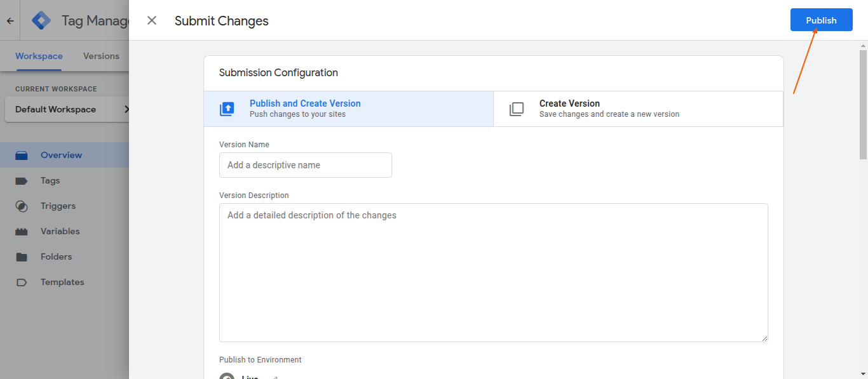Open the Folders section icon

22,256
